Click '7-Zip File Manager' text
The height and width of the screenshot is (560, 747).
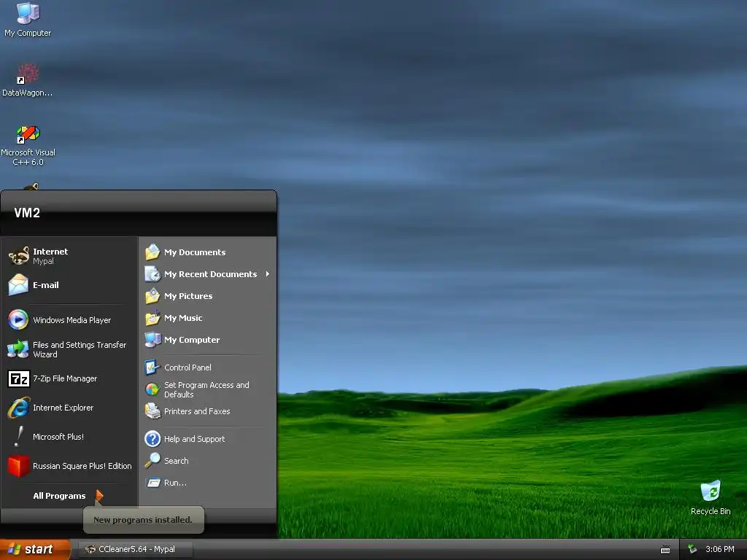pos(65,378)
